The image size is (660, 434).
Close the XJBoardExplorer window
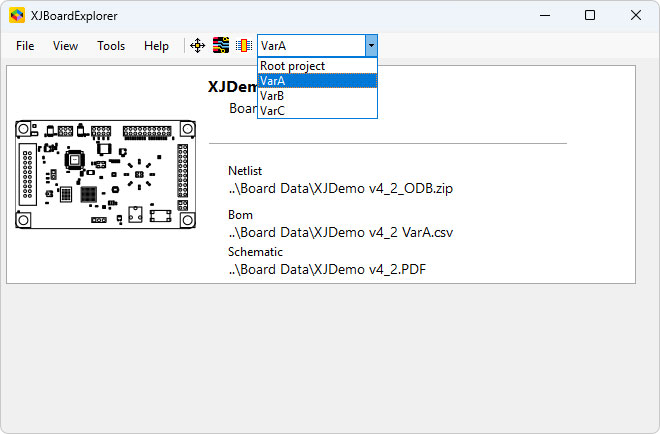[636, 16]
